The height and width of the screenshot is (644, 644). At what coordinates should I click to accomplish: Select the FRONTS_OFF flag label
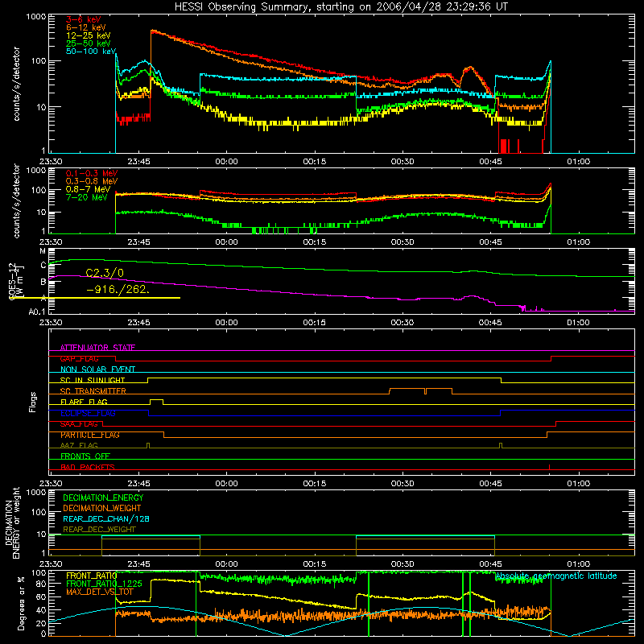coord(85,456)
